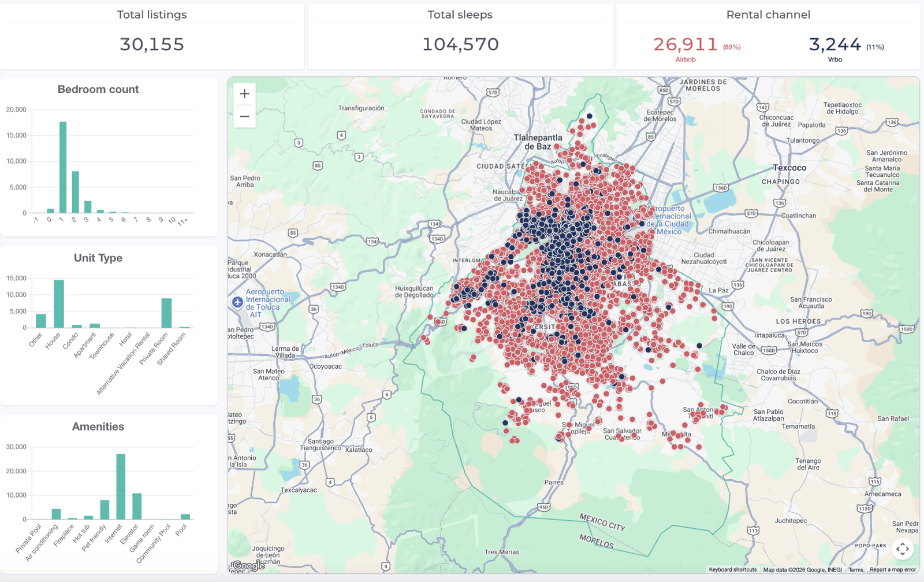Image resolution: width=924 pixels, height=582 pixels.
Task: Click highway 57D shield near Romero
Action: (x=492, y=92)
